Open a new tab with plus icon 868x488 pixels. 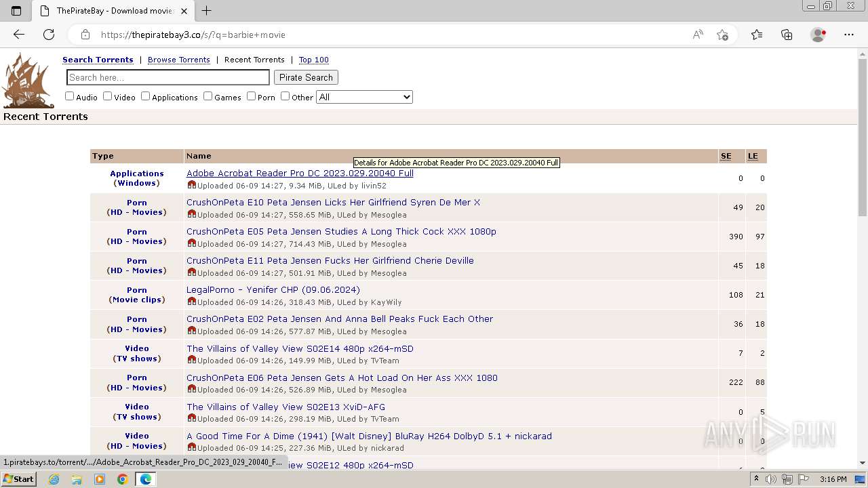coord(207,11)
